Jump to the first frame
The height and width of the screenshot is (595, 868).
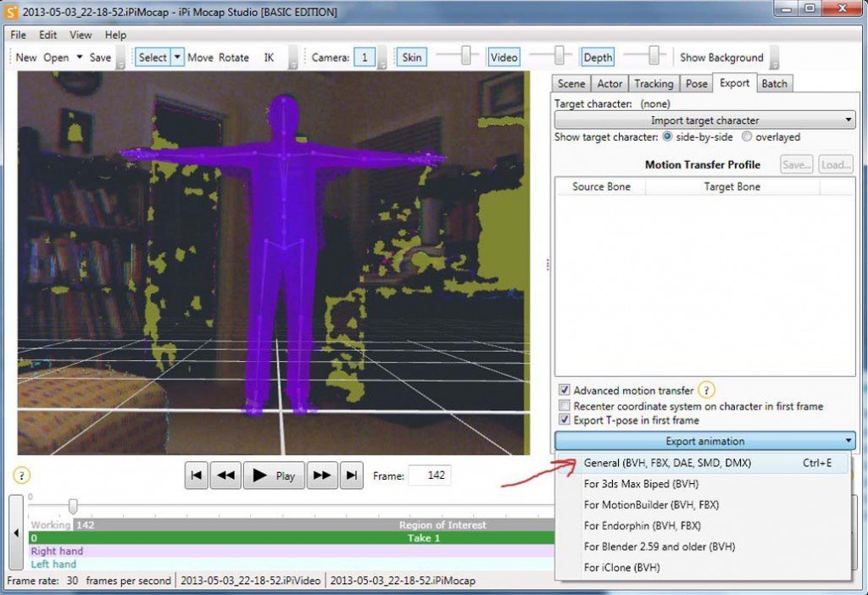click(196, 475)
